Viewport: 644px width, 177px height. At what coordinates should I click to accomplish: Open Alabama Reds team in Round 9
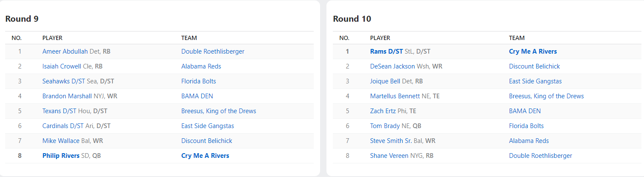tap(201, 66)
